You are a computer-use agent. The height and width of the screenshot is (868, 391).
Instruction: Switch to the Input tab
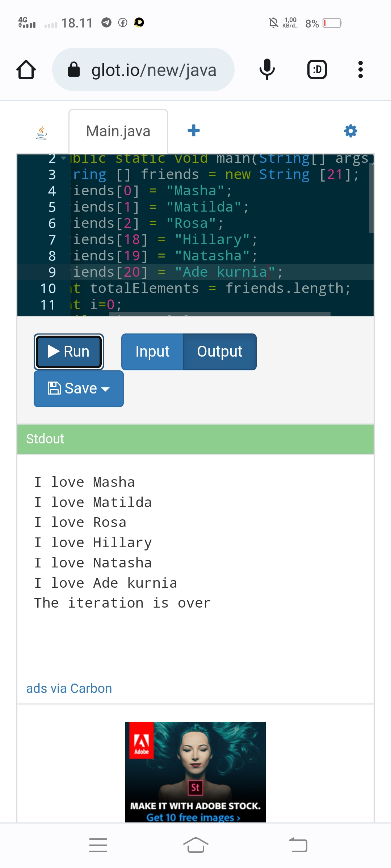152,352
